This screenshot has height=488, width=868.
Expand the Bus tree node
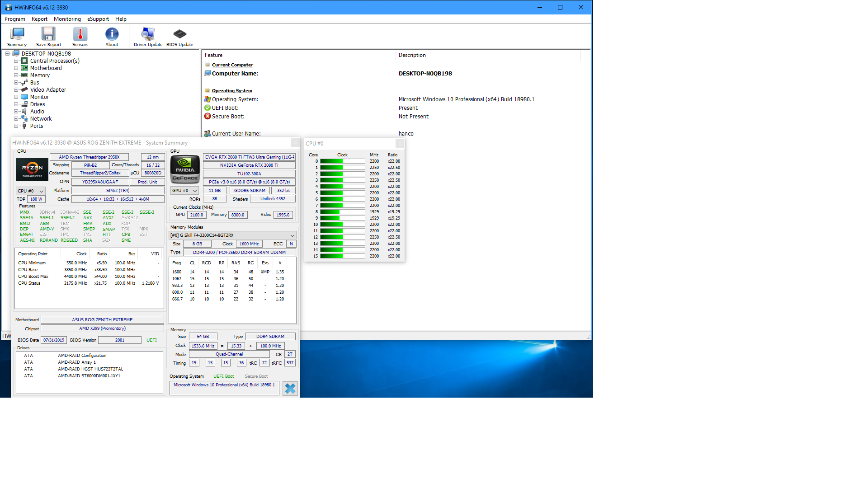point(16,82)
